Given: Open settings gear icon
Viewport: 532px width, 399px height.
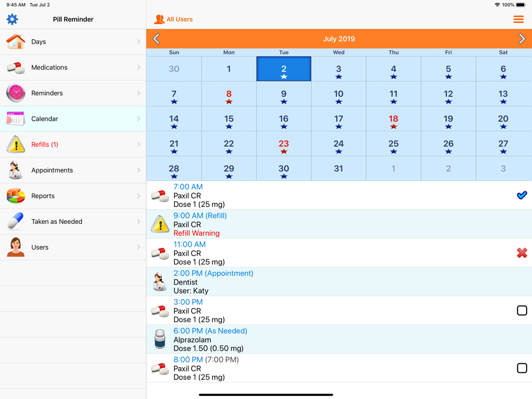Looking at the screenshot, I should (x=12, y=19).
